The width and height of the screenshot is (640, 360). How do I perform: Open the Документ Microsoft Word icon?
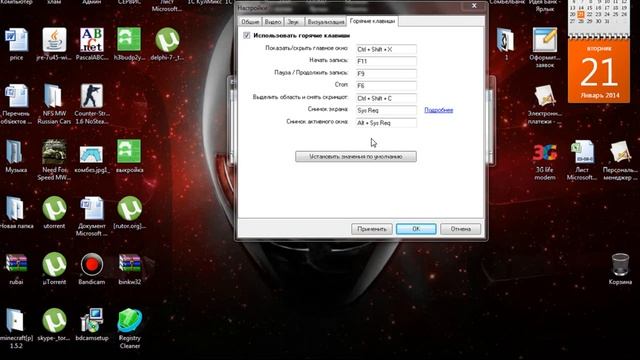pyautogui.click(x=92, y=208)
